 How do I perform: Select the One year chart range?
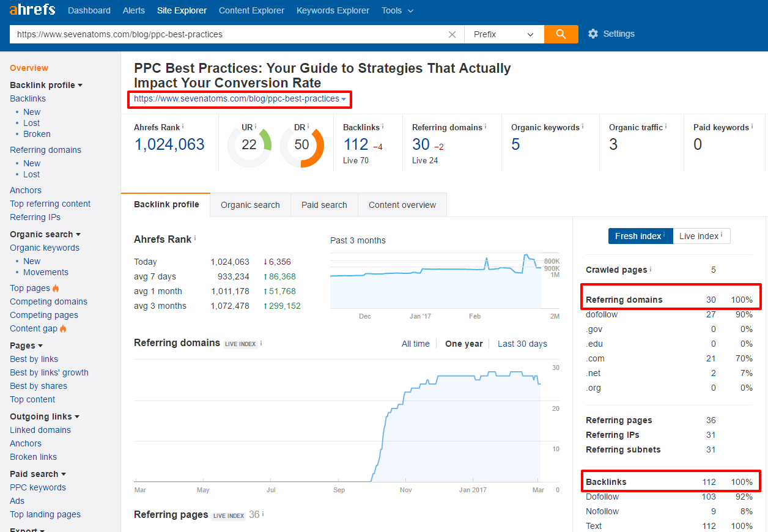click(464, 344)
